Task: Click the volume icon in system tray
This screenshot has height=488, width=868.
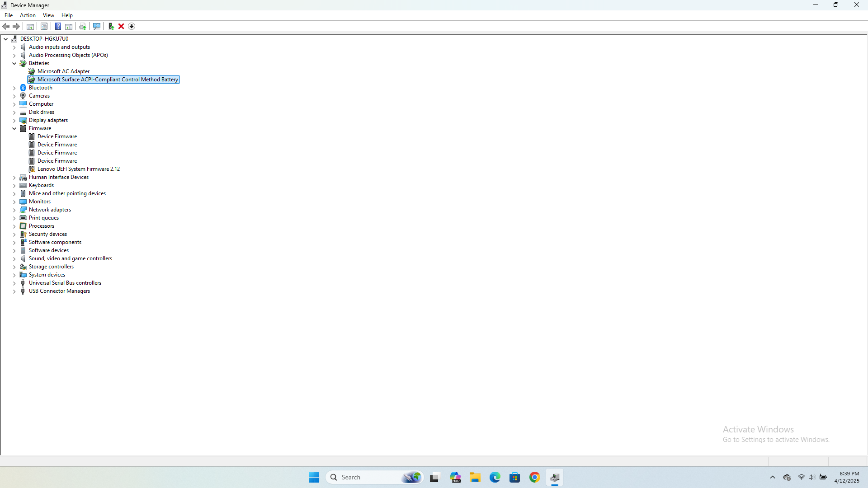Action: click(811, 477)
